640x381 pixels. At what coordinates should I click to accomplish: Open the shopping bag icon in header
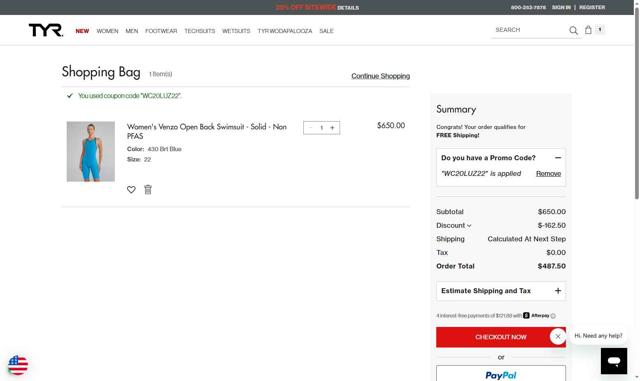click(588, 30)
